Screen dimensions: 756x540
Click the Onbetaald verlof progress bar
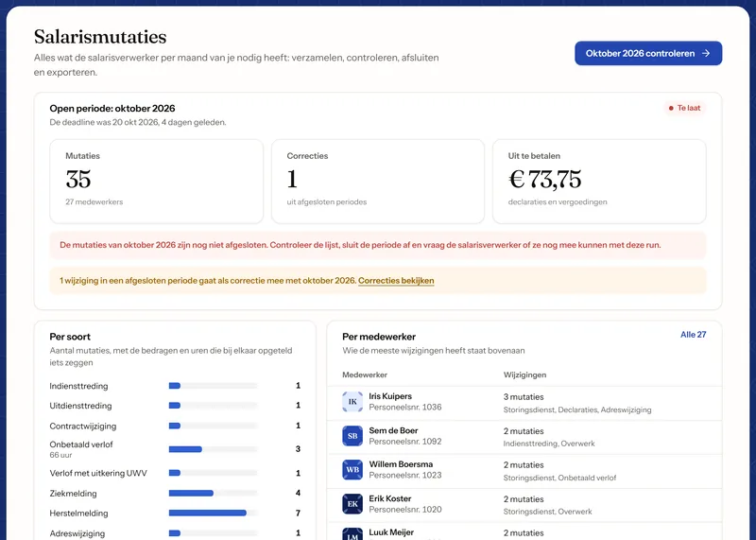pyautogui.click(x=214, y=449)
